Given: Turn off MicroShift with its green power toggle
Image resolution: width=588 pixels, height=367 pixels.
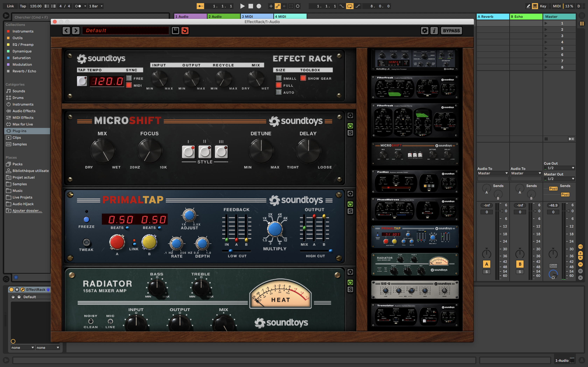Looking at the screenshot, I should [350, 125].
